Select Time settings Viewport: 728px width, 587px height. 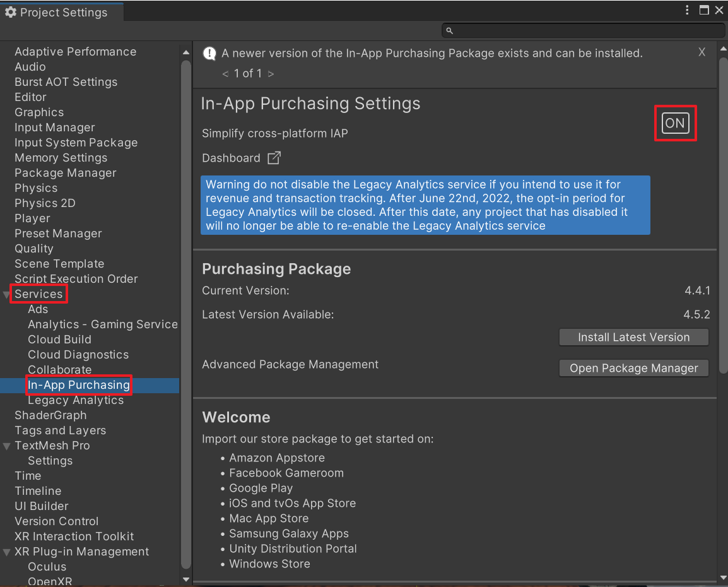(28, 476)
